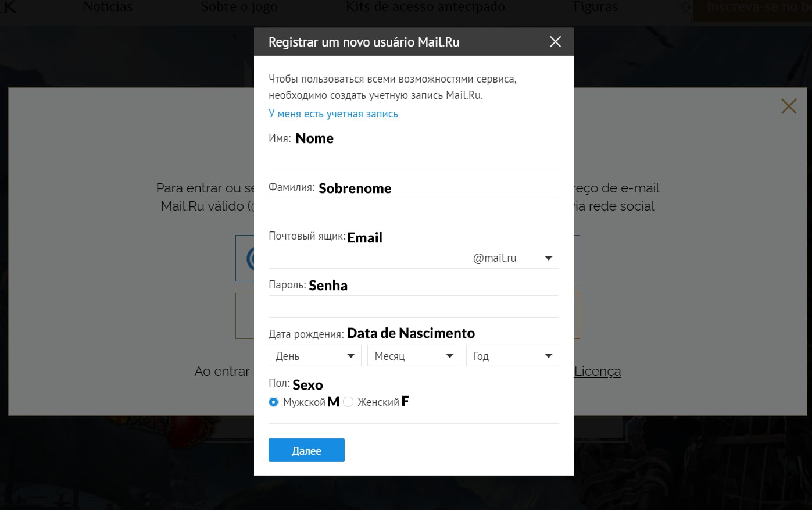Close the Mail.Ru registration dialog

[555, 42]
